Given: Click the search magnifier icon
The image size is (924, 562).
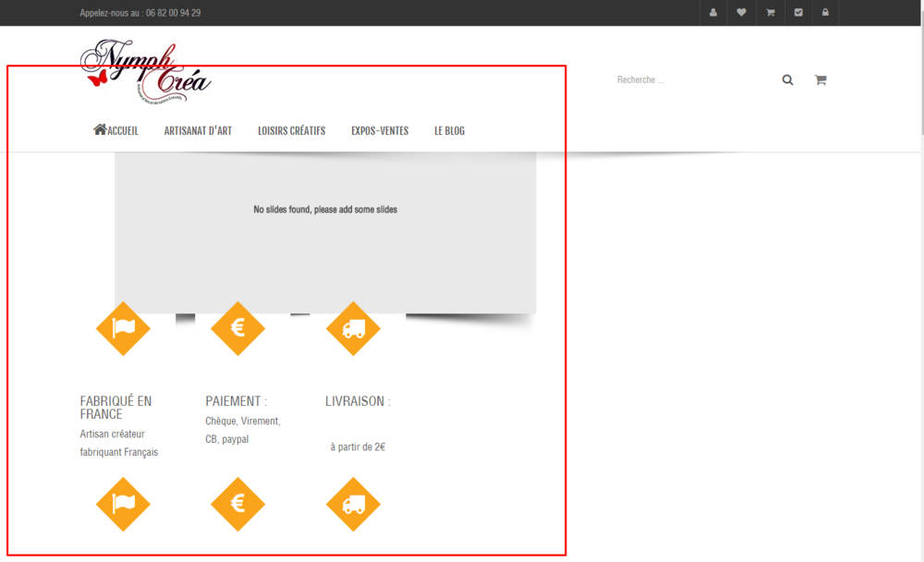Looking at the screenshot, I should 787,79.
